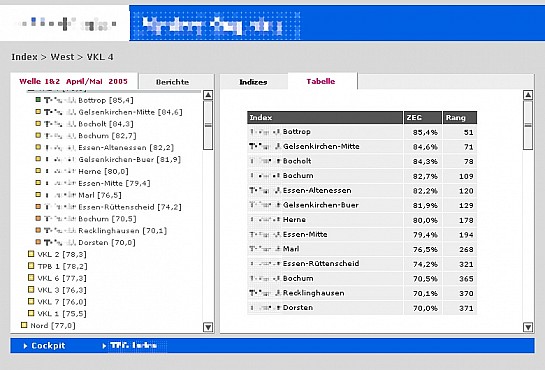Click VKL 4 in the breadcrumb
Viewport: 545px width, 370px height.
[x=100, y=57]
